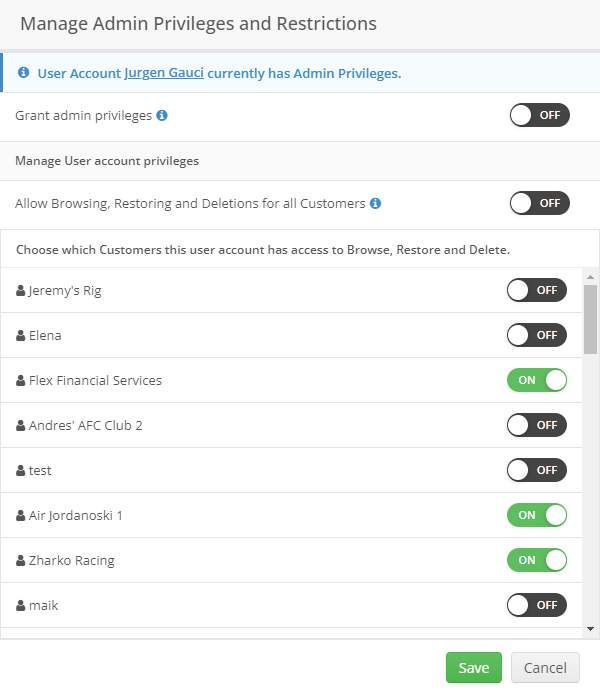
Task: Save the privilege changes
Action: [474, 667]
